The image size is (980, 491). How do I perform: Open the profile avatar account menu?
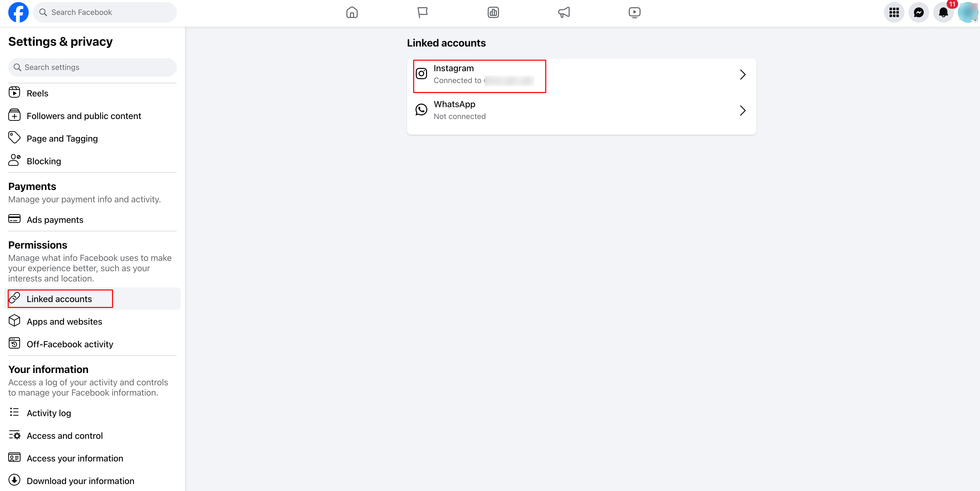click(x=968, y=13)
